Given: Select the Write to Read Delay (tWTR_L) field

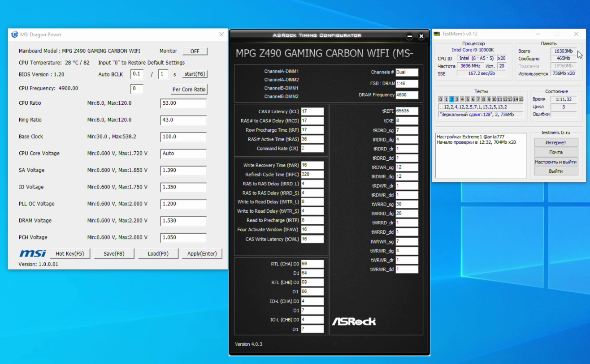Looking at the screenshot, I should (312, 202).
